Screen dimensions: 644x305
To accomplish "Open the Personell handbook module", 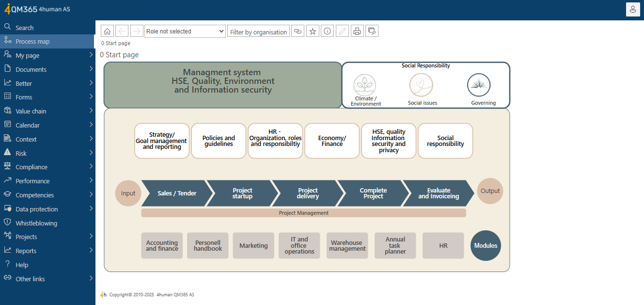I will tap(208, 246).
